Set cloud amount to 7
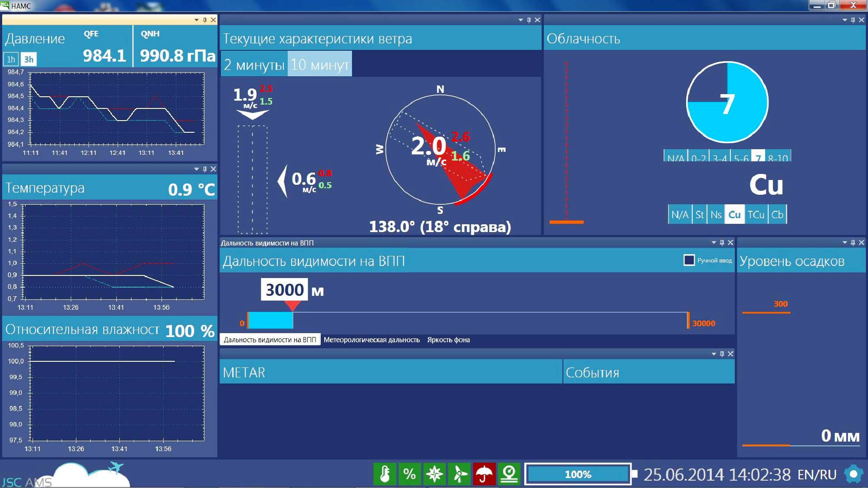Screen dimensions: 868x488 758,156
